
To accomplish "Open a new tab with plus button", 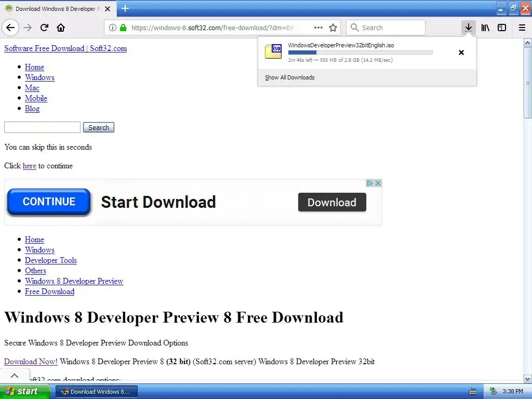I will tap(125, 8).
